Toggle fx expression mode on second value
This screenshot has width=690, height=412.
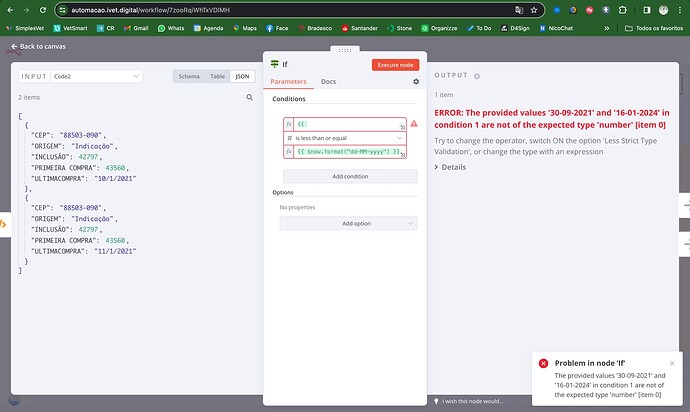pyautogui.click(x=289, y=152)
